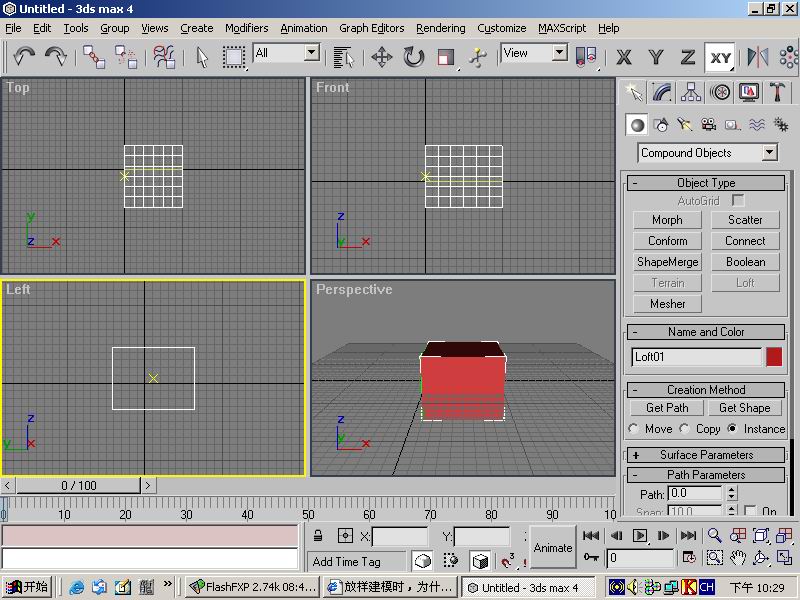Switch to the Hierarchy command panel tab
The image size is (800, 600).
click(691, 92)
